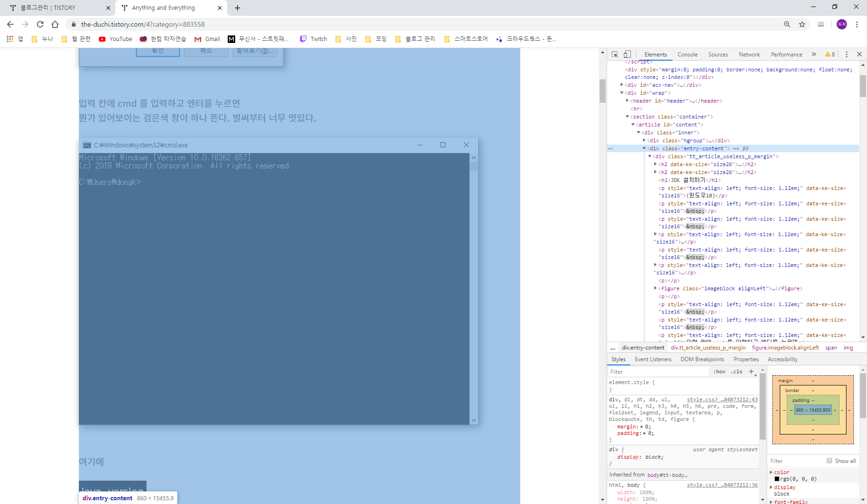
Task: Focus the Styles filter field
Action: [x=658, y=372]
